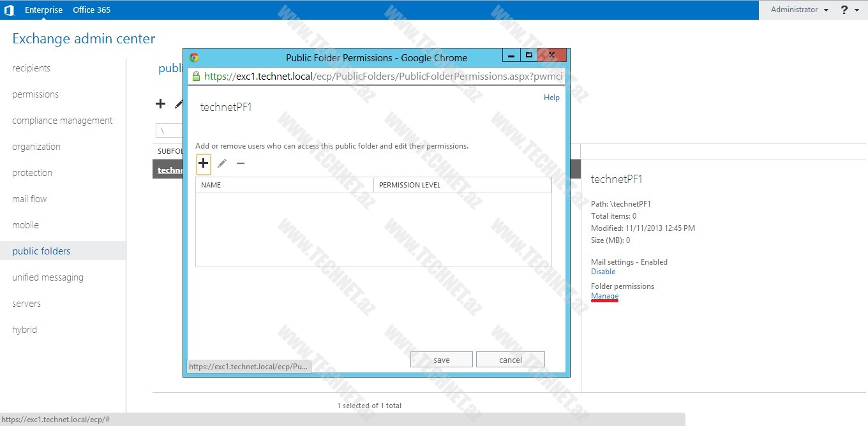The image size is (868, 426).
Task: Click the remove minus icon in dialog
Action: tap(241, 164)
